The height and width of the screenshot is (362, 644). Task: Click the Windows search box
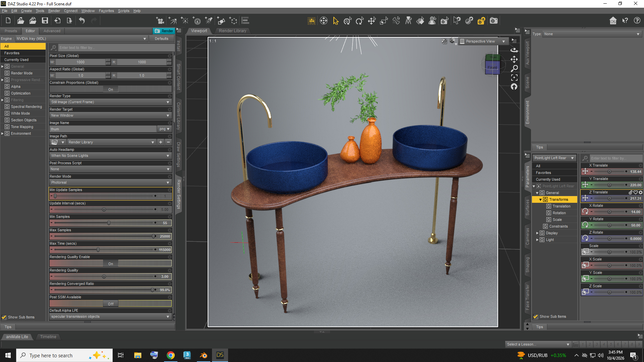(x=64, y=355)
